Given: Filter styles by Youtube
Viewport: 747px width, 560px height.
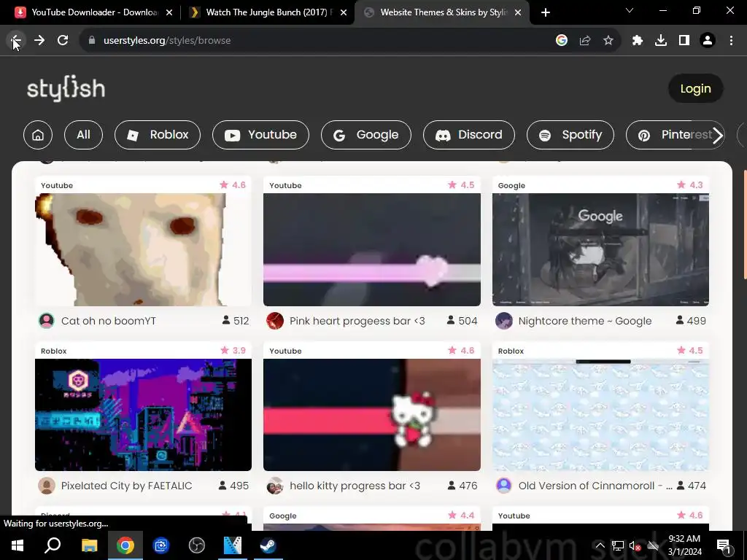Looking at the screenshot, I should click(260, 135).
